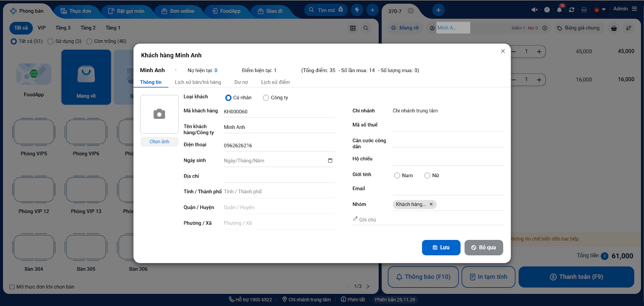Viewport: 644px width, 306px height.
Task: Open the Nhóm customer group selector
Action: [448, 205]
